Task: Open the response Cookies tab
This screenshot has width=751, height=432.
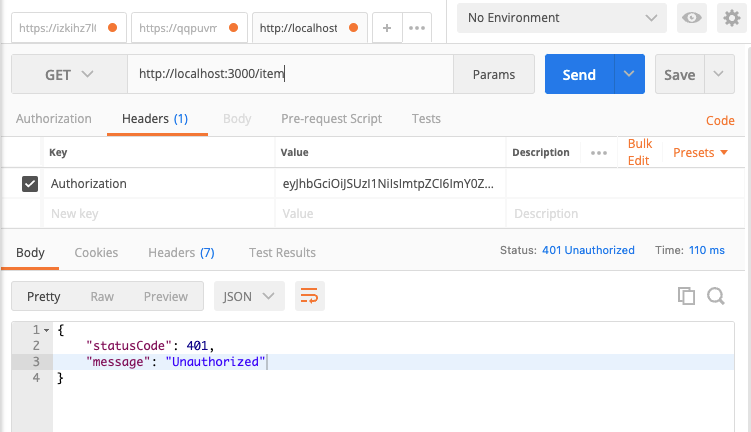Action: point(96,253)
